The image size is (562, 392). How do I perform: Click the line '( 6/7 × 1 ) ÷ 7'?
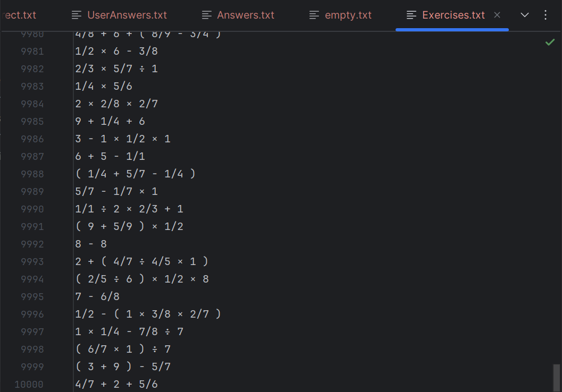(123, 350)
